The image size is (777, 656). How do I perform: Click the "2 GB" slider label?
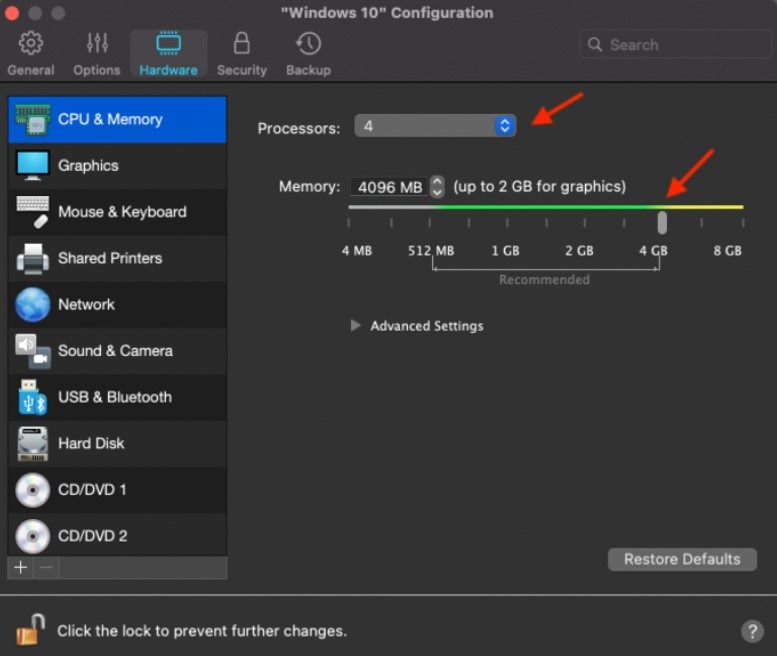point(579,251)
